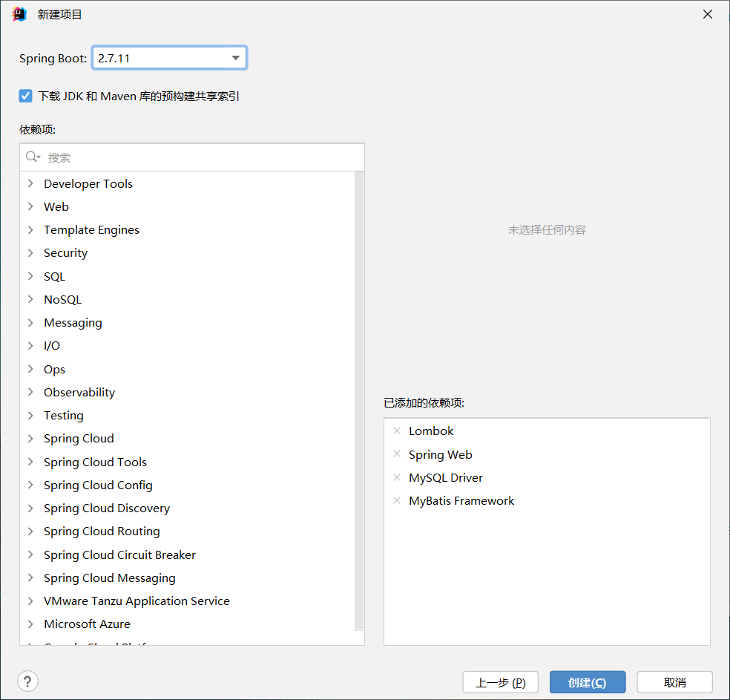Remove MyBatis Framework dependency
The width and height of the screenshot is (730, 700).
[397, 500]
